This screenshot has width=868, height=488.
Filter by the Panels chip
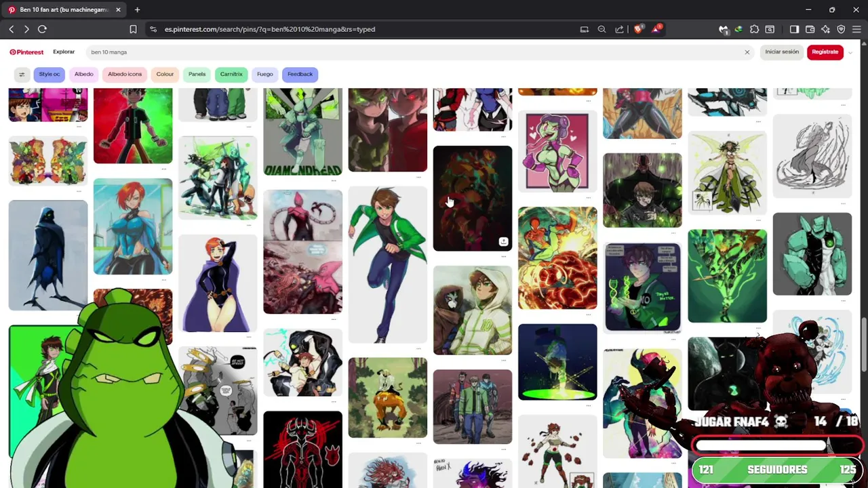(197, 75)
